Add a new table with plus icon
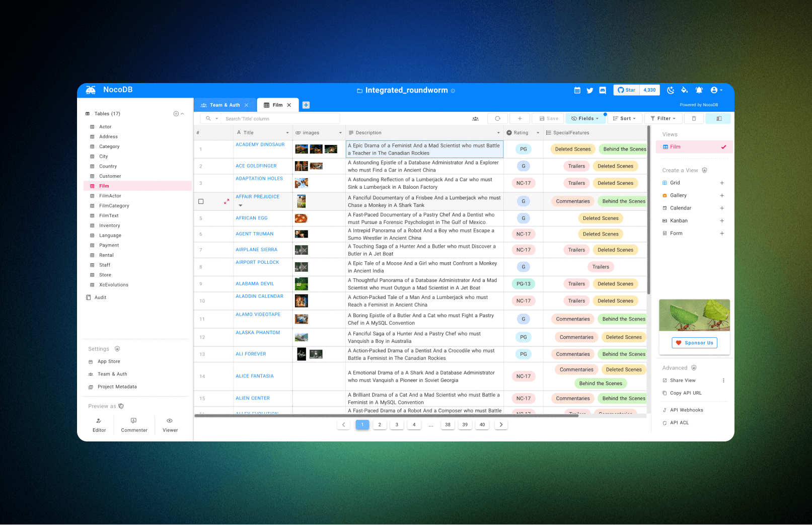The width and height of the screenshot is (812, 525). 176,114
